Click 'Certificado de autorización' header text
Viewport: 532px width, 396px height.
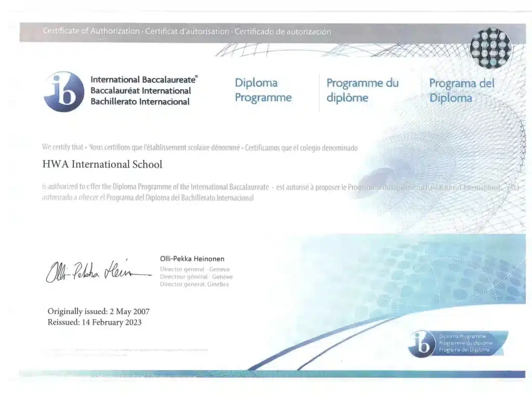(283, 32)
